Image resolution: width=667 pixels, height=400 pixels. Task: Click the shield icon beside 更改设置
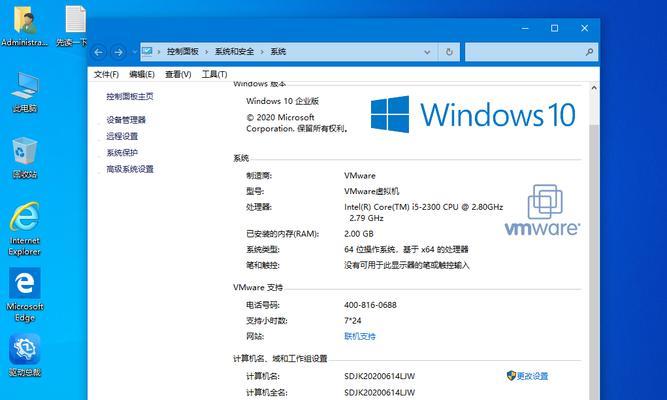pyautogui.click(x=511, y=375)
